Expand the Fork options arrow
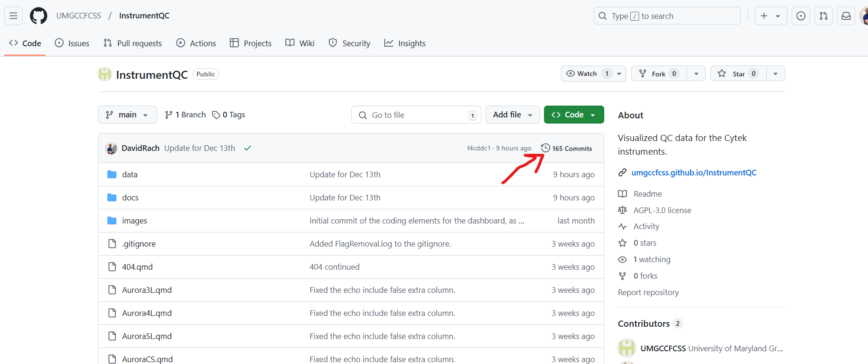The image size is (868, 364). pyautogui.click(x=696, y=74)
